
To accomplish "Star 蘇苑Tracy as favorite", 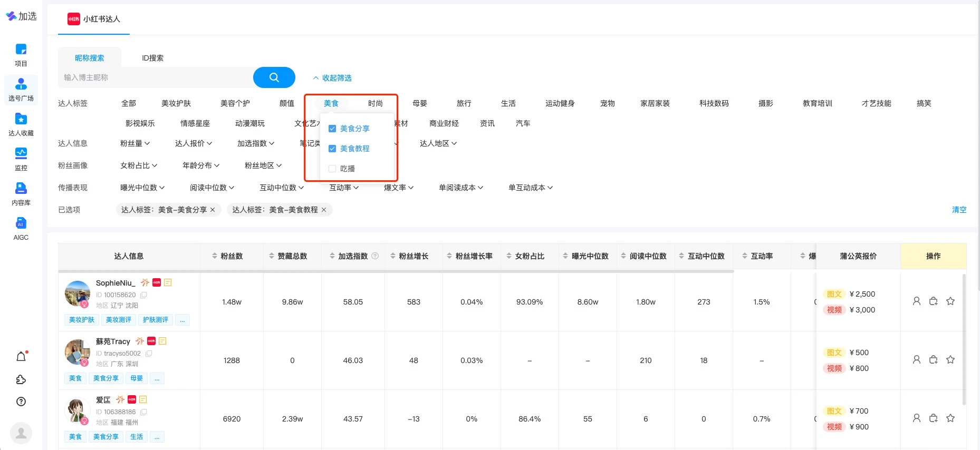I will pos(950,359).
